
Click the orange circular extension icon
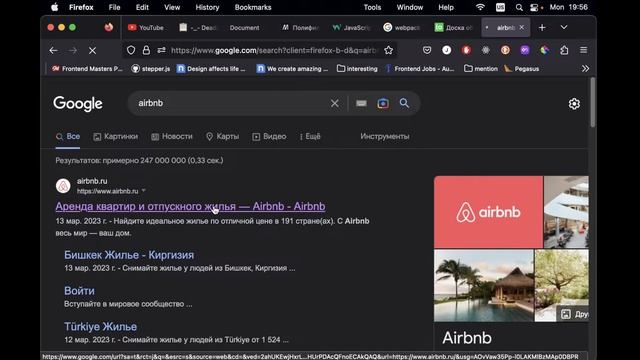click(x=505, y=50)
